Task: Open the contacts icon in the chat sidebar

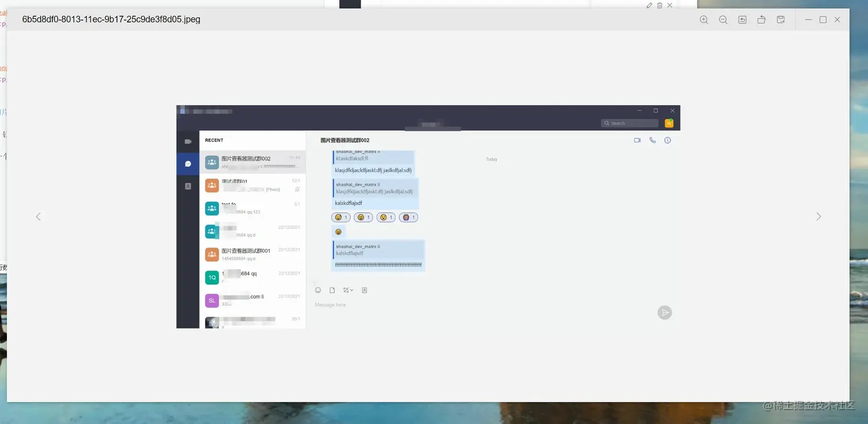Action: click(x=188, y=186)
